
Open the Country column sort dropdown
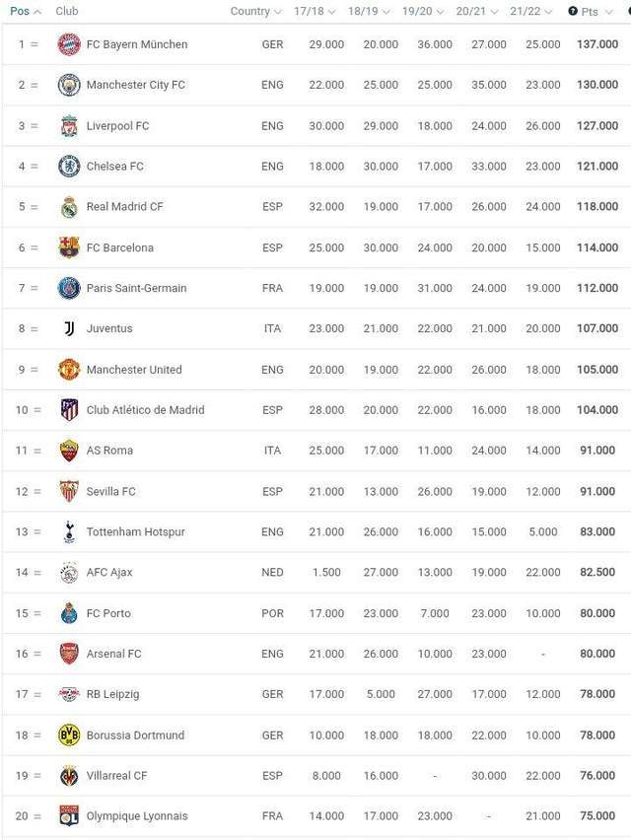[x=255, y=11]
